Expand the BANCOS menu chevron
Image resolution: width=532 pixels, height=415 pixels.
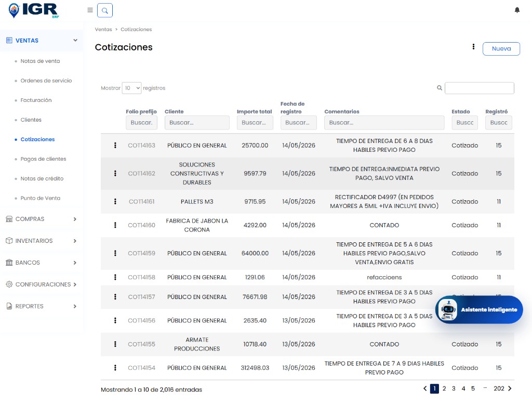75,263
